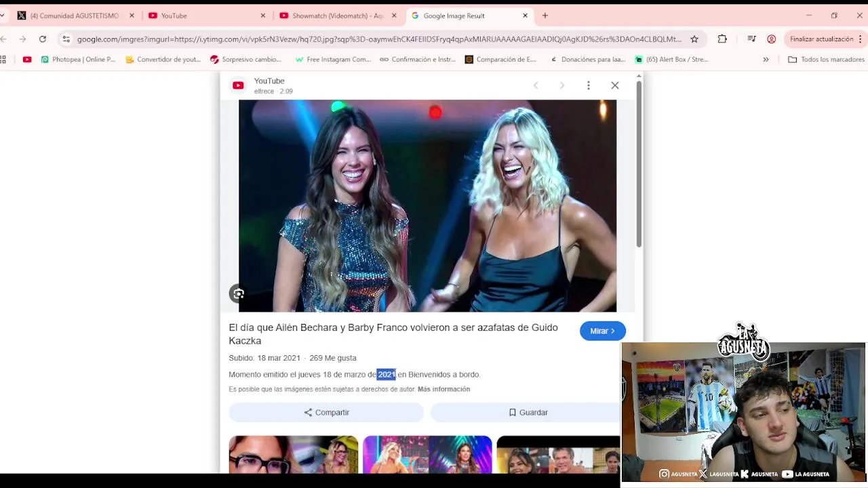The image size is (868, 488).
Task: Switch to the YouTube browser tab
Action: (174, 16)
